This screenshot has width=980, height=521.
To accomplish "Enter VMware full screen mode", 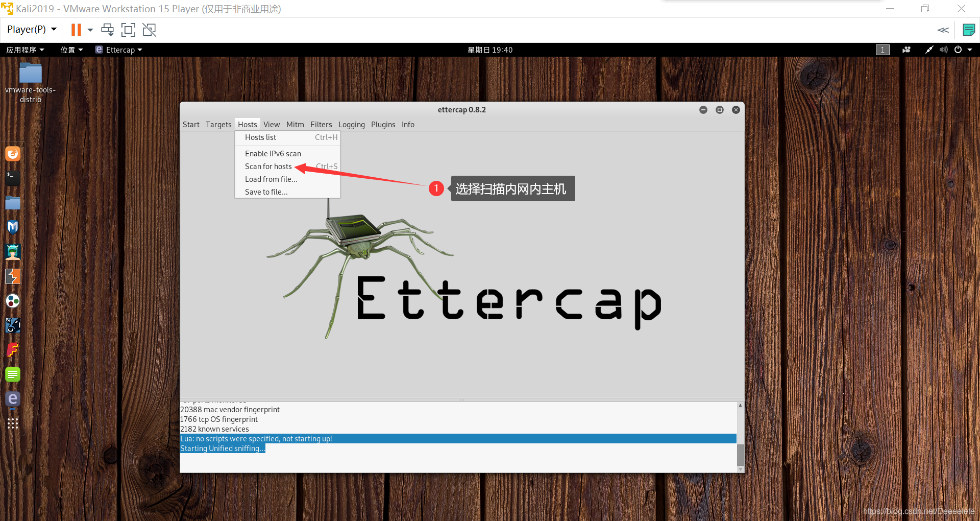I will coord(128,30).
